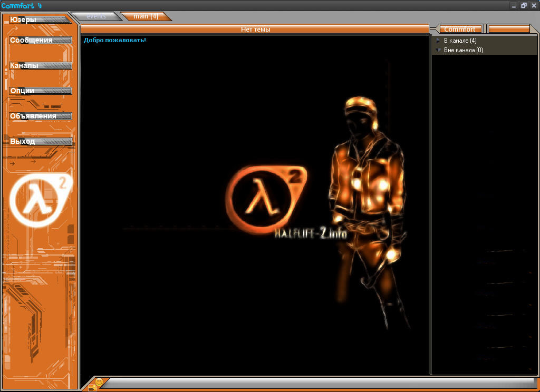540x392 pixels.
Task: Select the Commfort user list tab
Action: 460,29
